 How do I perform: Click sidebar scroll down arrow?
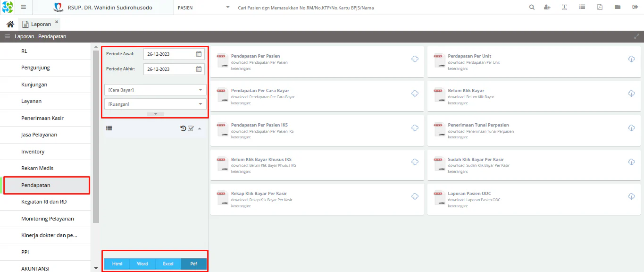pyautogui.click(x=96, y=268)
